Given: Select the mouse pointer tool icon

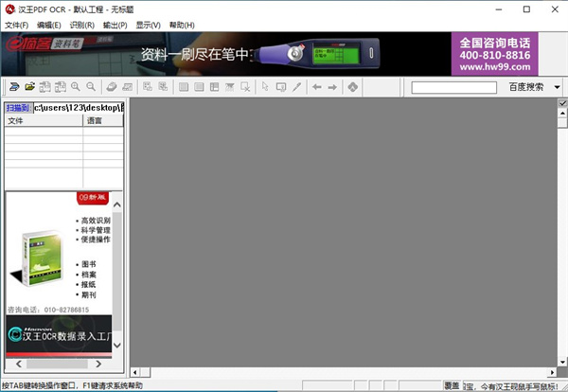Looking at the screenshot, I should pos(265,87).
